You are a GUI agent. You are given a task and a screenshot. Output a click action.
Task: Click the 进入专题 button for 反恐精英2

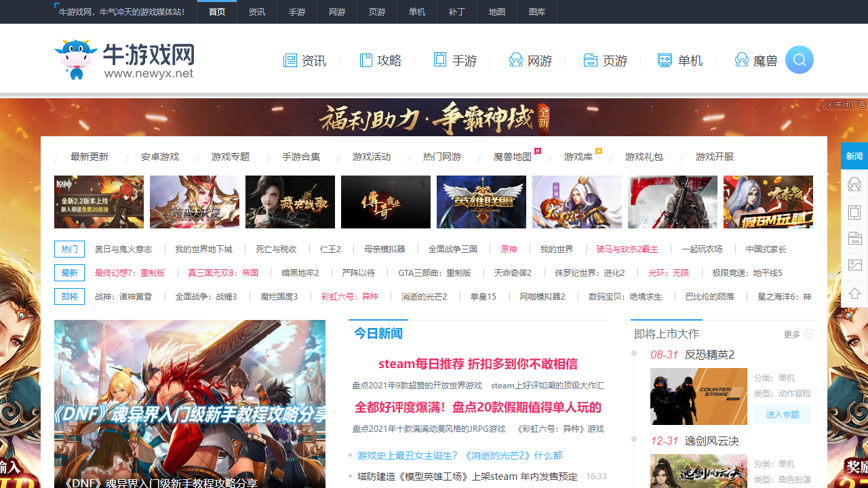pos(783,414)
